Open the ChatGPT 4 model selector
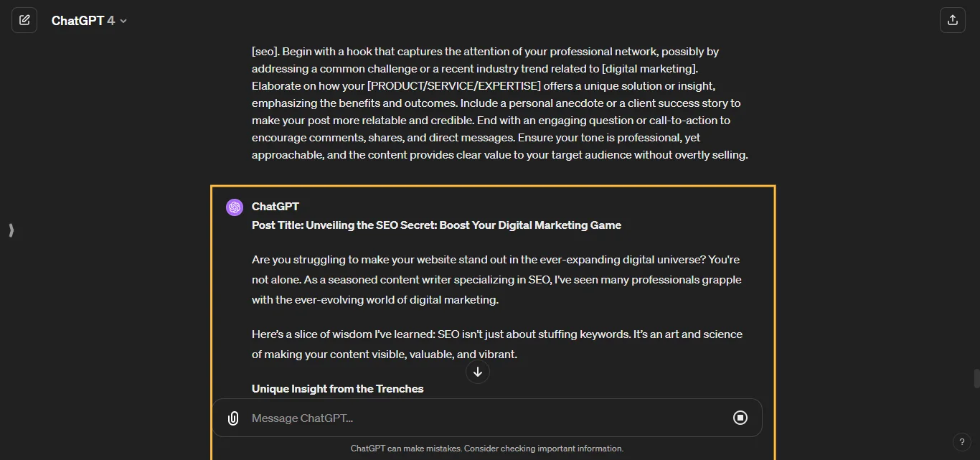980x460 pixels. coord(90,20)
